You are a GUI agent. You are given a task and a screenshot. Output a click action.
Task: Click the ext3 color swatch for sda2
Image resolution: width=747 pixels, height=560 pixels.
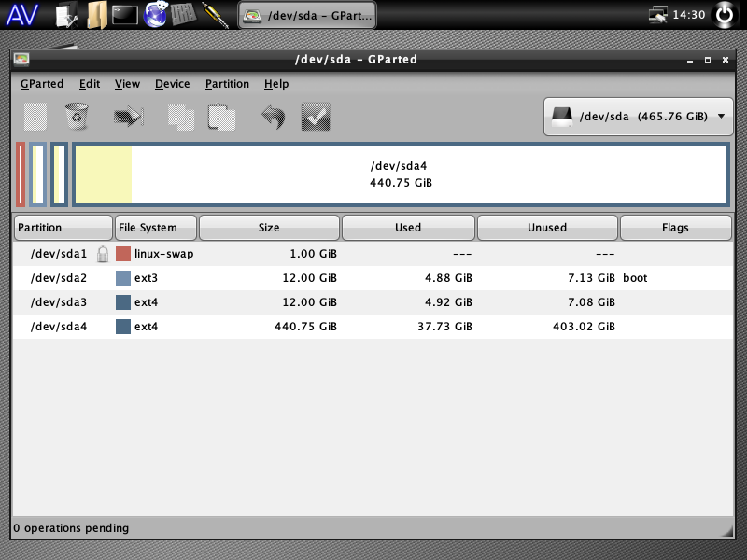click(x=123, y=278)
